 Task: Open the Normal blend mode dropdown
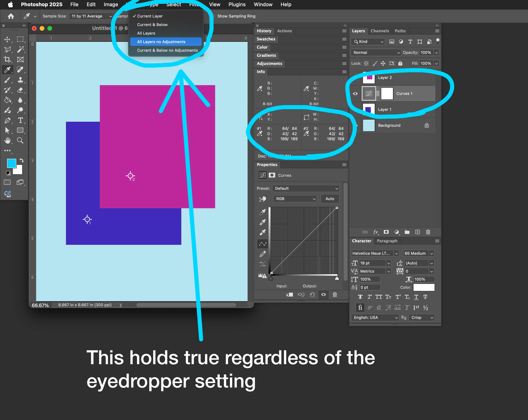(x=376, y=52)
